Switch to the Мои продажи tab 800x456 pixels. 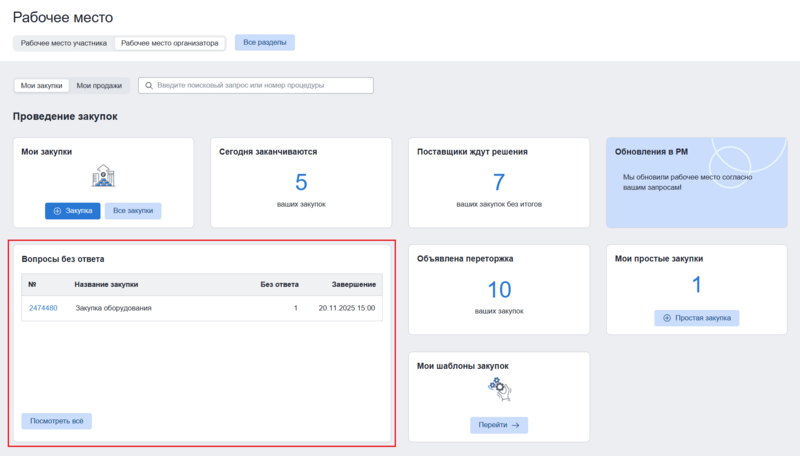tap(99, 86)
